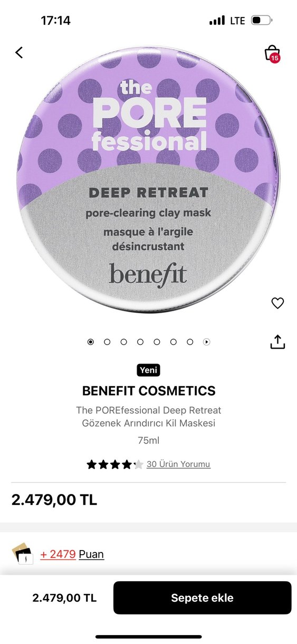Open the + 2479 Puan points link
Screen dimensions: 297x644
click(72, 554)
